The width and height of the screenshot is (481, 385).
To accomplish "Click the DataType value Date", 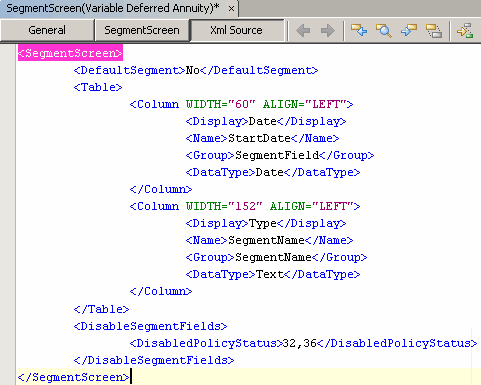I will coord(269,172).
